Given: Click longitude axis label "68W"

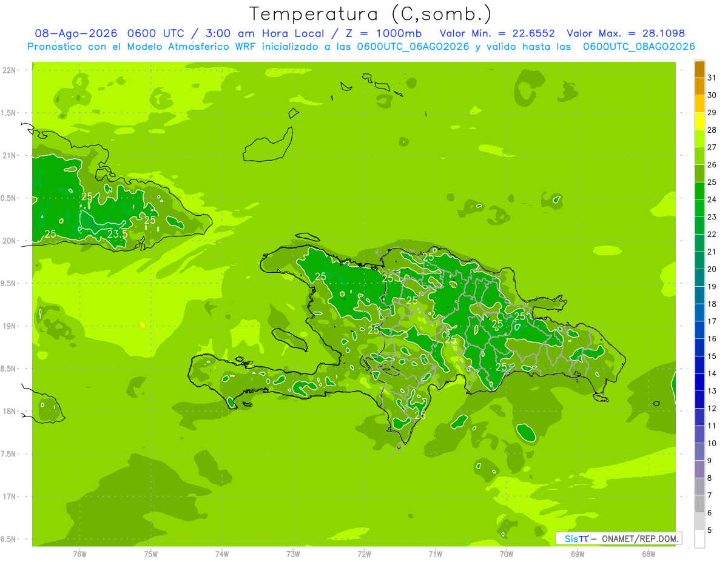Looking at the screenshot, I should pyautogui.click(x=649, y=554).
